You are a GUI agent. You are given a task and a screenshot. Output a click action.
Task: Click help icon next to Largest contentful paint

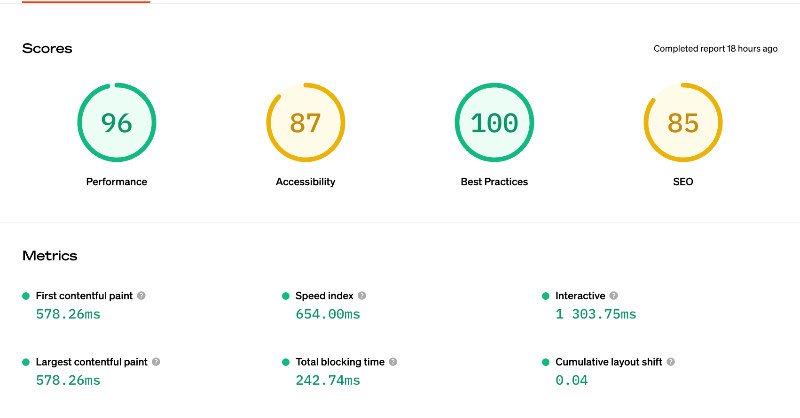coord(156,362)
